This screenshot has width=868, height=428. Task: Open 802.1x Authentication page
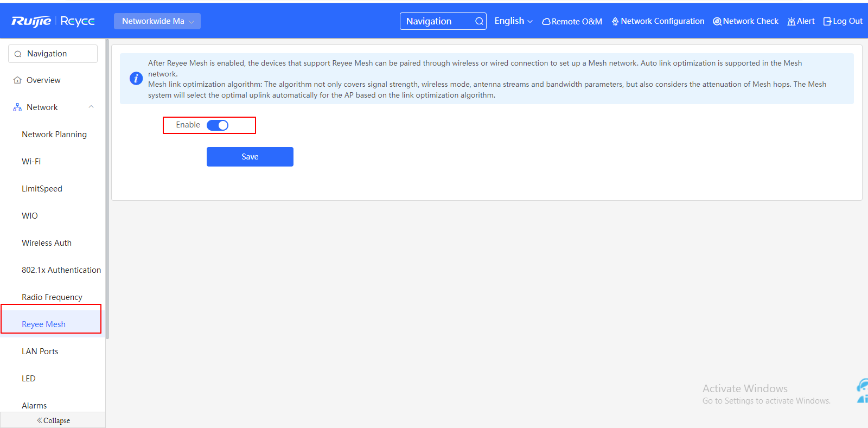click(x=61, y=270)
